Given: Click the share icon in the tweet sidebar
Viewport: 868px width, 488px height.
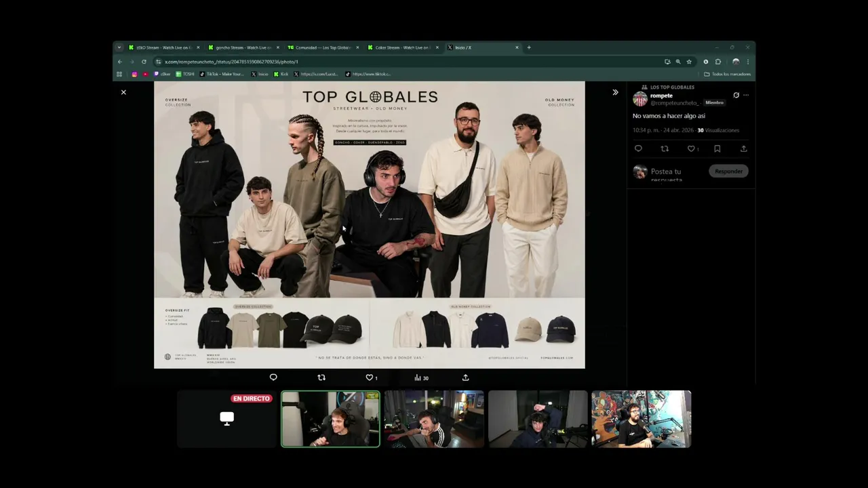Looking at the screenshot, I should point(743,148).
